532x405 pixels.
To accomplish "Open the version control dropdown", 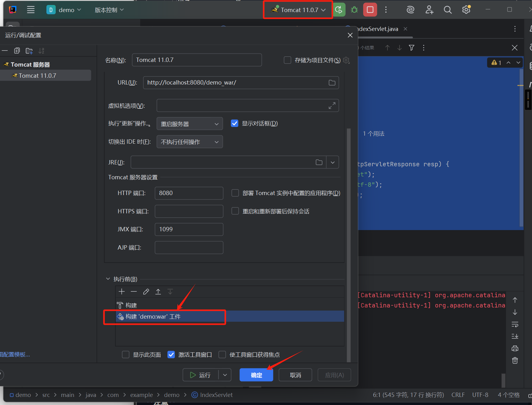I will pyautogui.click(x=109, y=10).
